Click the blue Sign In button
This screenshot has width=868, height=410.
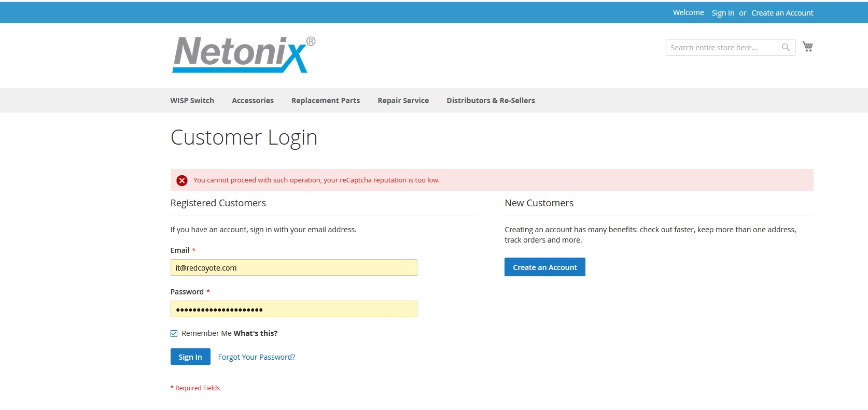coord(190,357)
